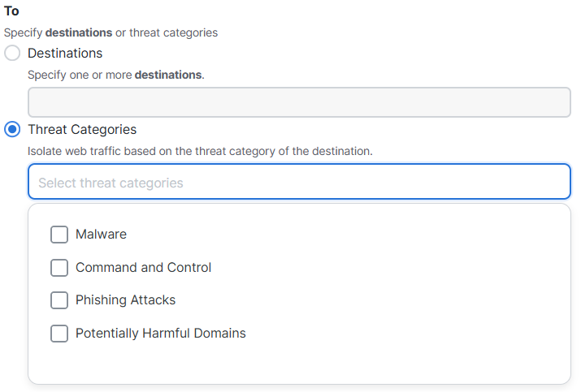Choose the Potentially Harmful Domains label
This screenshot has height=392, width=581.
(x=160, y=334)
